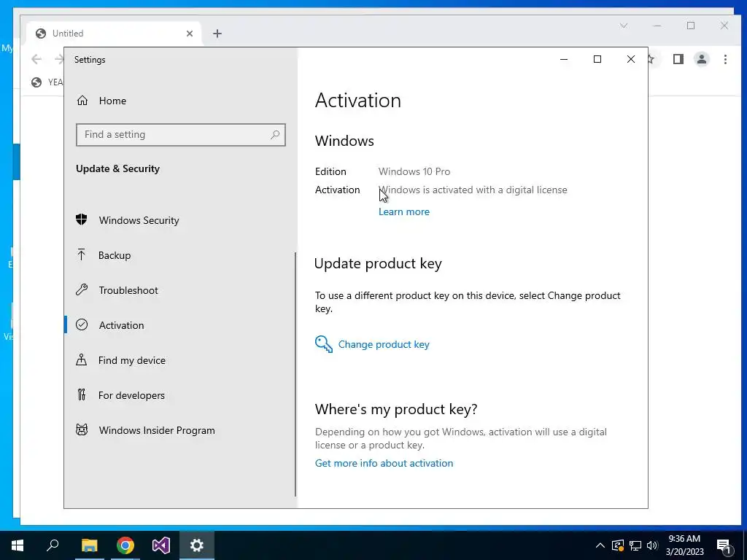Click the Activation checkmark circle icon
This screenshot has height=560, width=747.
point(82,324)
